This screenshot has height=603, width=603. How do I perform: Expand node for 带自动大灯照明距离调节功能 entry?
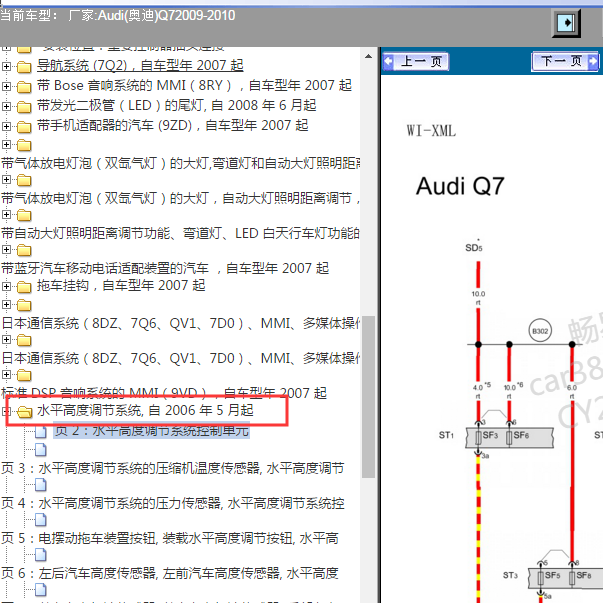pyautogui.click(x=6, y=215)
